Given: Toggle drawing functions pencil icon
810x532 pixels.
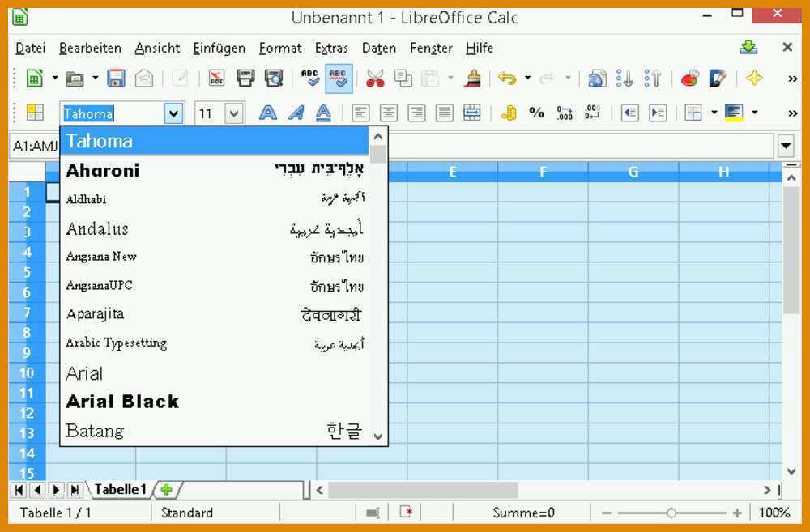Looking at the screenshot, I should (718, 79).
